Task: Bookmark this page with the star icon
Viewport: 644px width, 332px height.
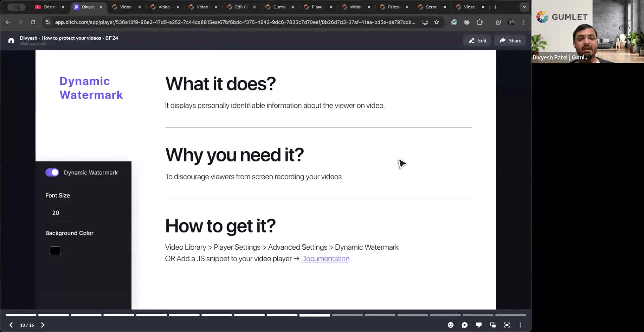Action: coord(437,22)
